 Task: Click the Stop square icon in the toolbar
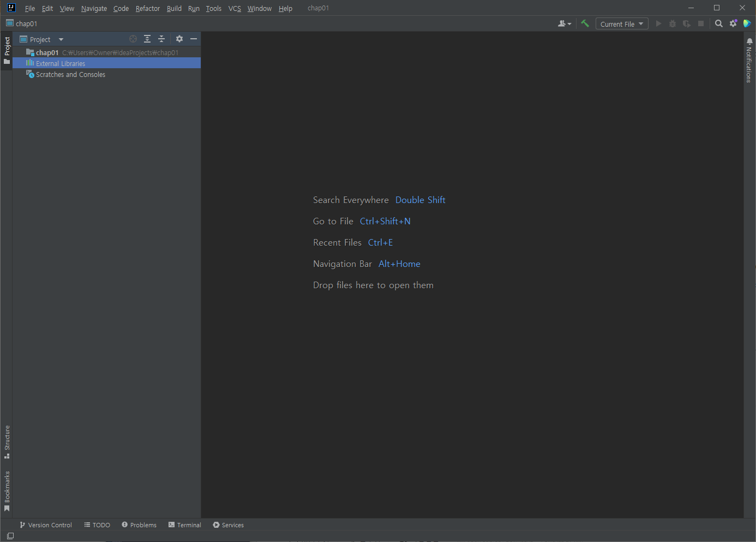click(x=701, y=23)
